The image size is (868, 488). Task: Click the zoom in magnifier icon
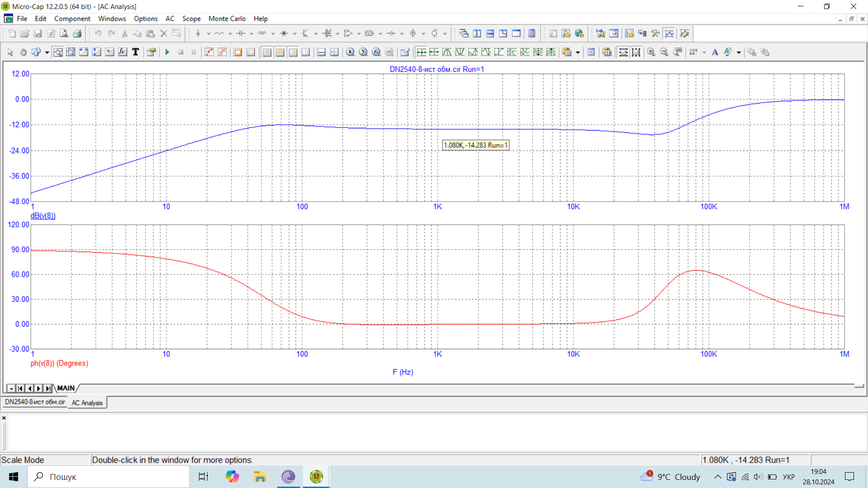pos(651,52)
